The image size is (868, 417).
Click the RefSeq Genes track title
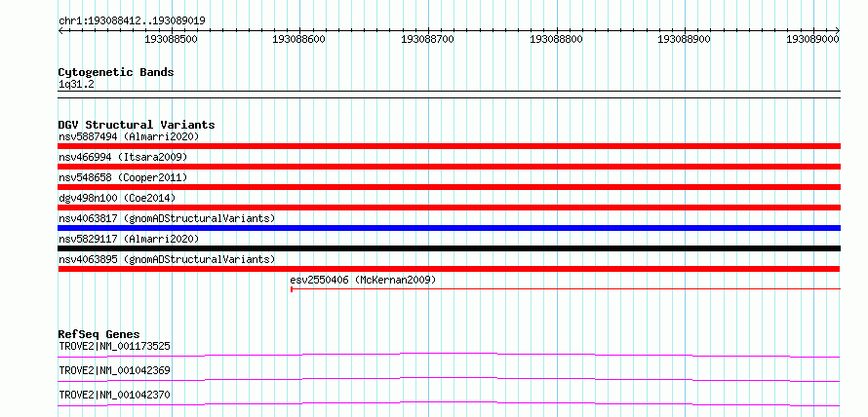[x=99, y=334]
